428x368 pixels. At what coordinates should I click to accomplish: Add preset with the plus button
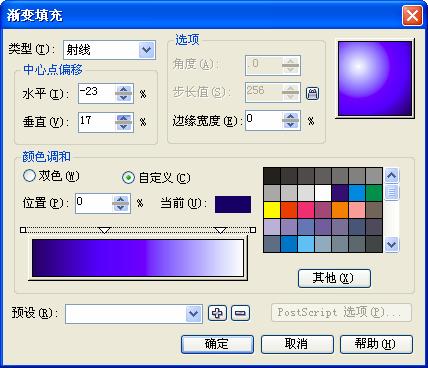pyautogui.click(x=217, y=313)
